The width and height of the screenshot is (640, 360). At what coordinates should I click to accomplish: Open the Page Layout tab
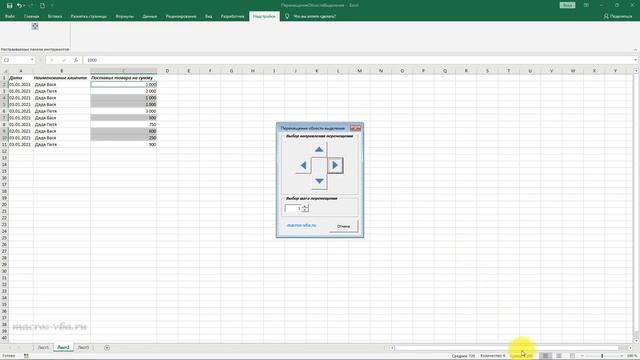pyautogui.click(x=89, y=16)
